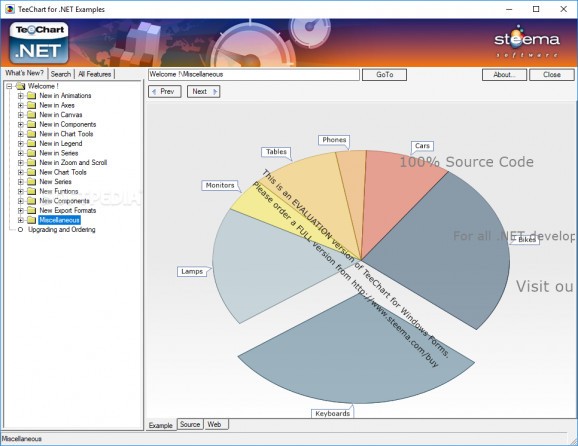The width and height of the screenshot is (578, 446).
Task: Switch to the What's New? tab
Action: click(x=24, y=73)
